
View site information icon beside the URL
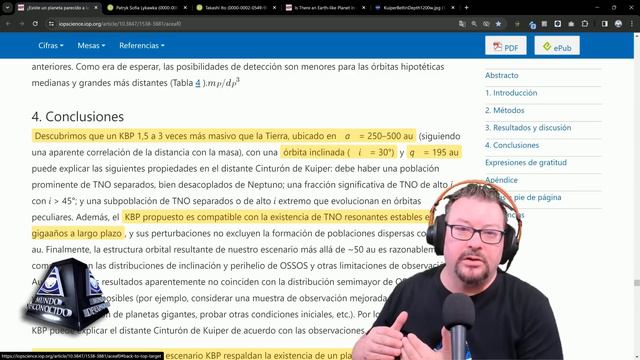click(51, 24)
